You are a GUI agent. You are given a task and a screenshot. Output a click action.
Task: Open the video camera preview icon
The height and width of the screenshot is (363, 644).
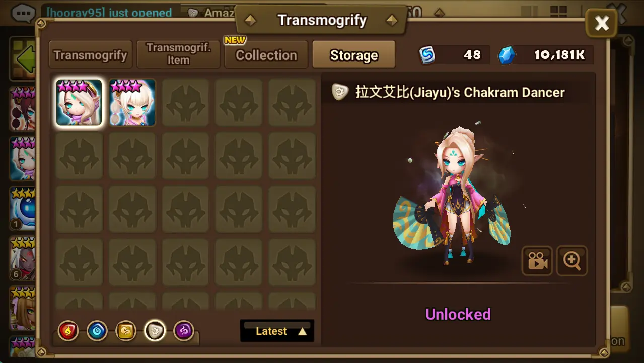537,261
